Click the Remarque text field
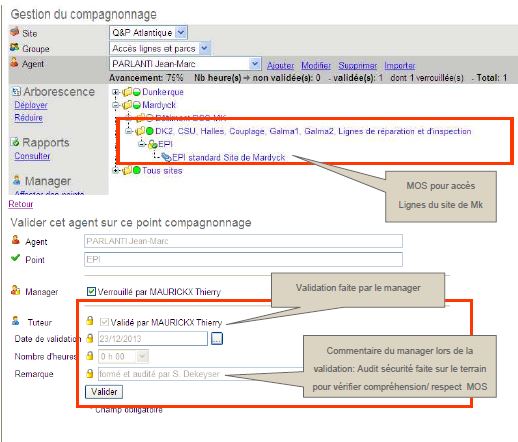This screenshot has width=518, height=442. 201,374
